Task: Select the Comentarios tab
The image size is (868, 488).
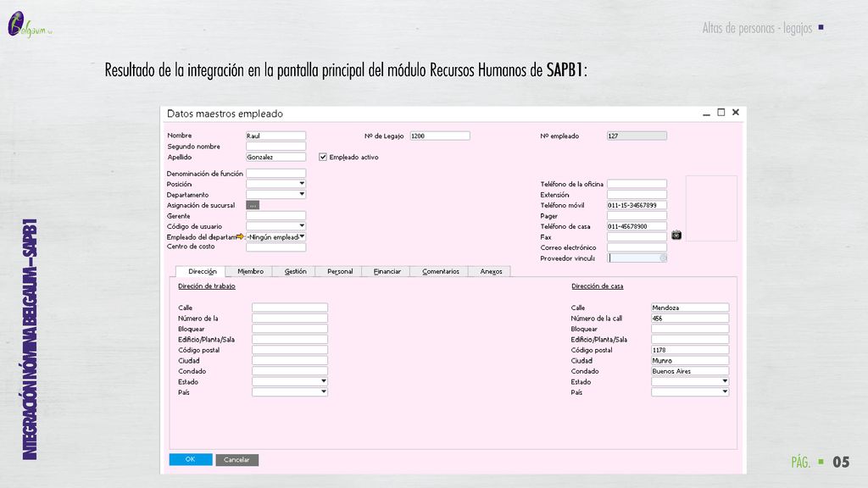Action: 440,271
